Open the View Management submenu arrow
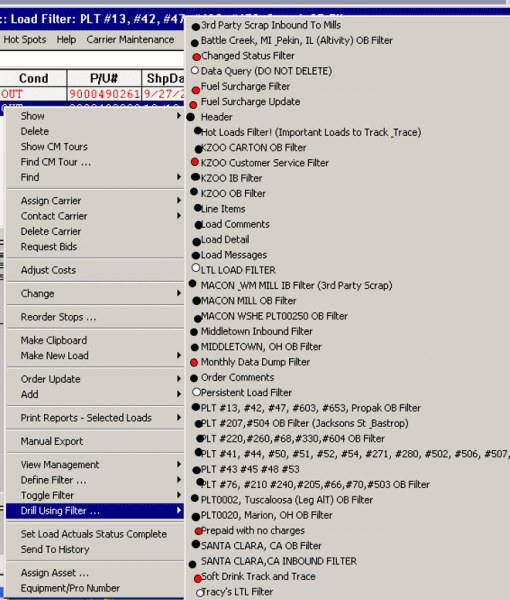Image resolution: width=510 pixels, height=600 pixels. [x=179, y=464]
